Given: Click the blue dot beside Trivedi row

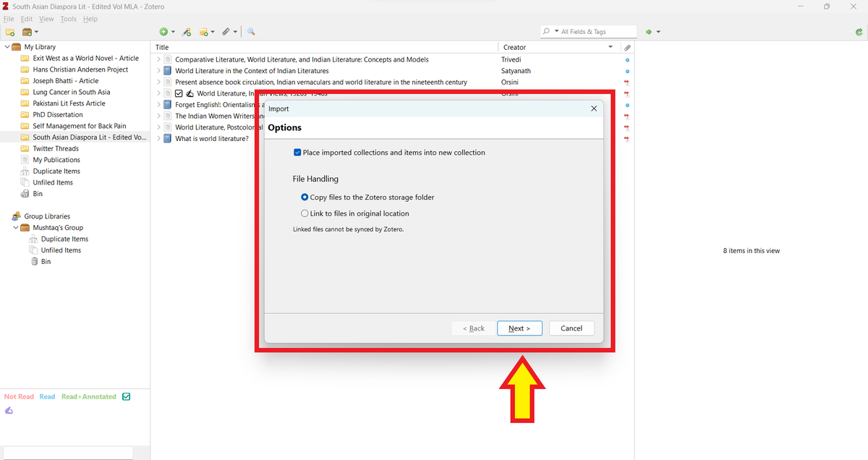Looking at the screenshot, I should pyautogui.click(x=627, y=59).
